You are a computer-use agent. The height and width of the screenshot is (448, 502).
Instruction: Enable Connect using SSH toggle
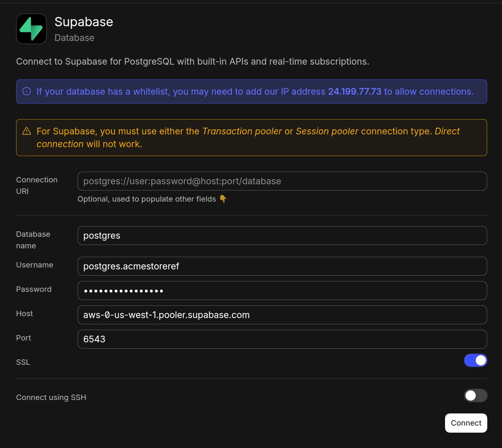point(475,396)
